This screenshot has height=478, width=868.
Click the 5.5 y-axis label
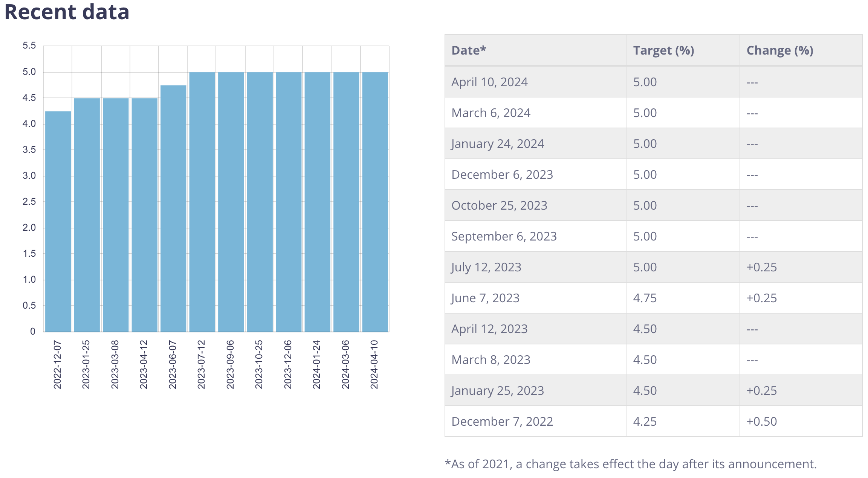coord(29,46)
